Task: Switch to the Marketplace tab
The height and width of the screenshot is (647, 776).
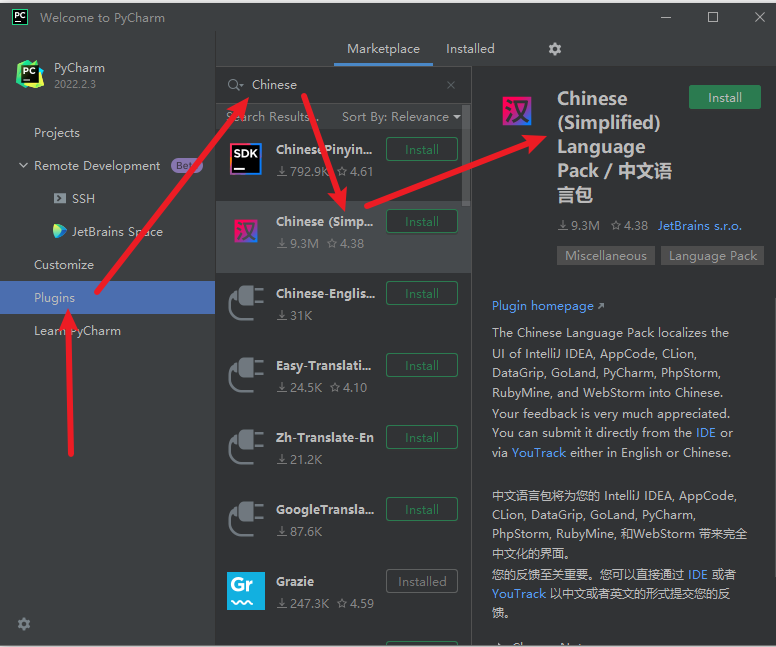Action: 384,49
